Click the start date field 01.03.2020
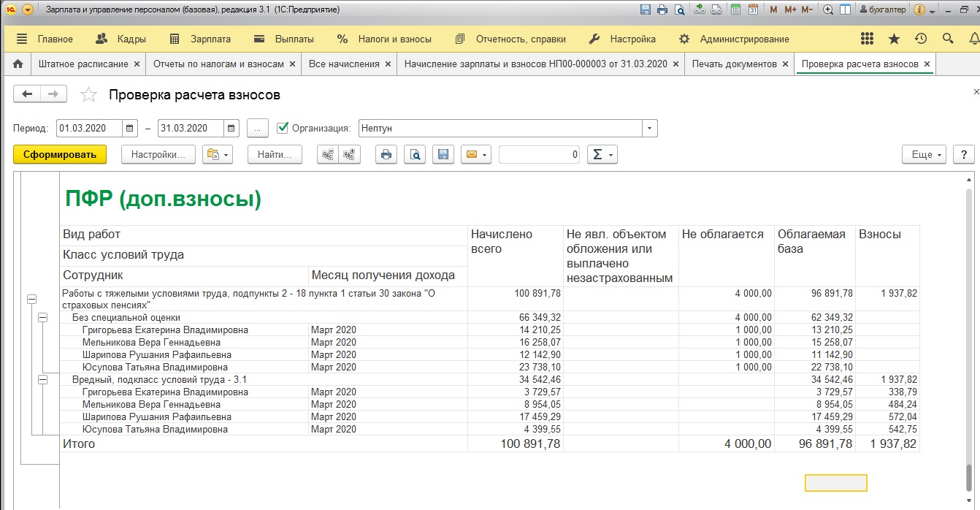This screenshot has width=980, height=510. coord(90,128)
